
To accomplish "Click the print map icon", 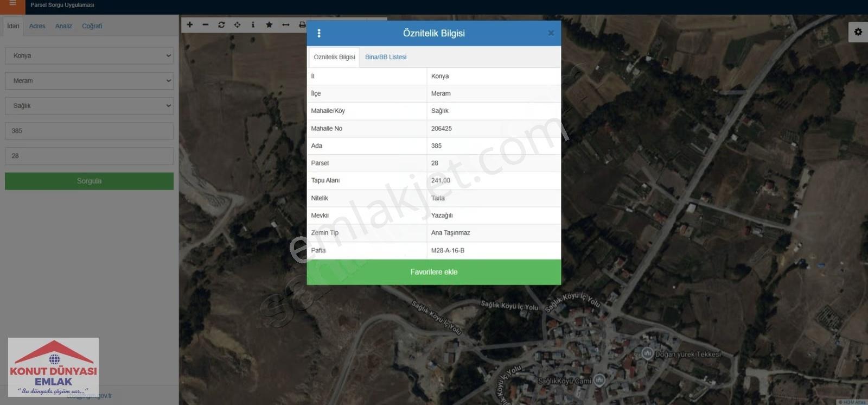I will click(302, 24).
